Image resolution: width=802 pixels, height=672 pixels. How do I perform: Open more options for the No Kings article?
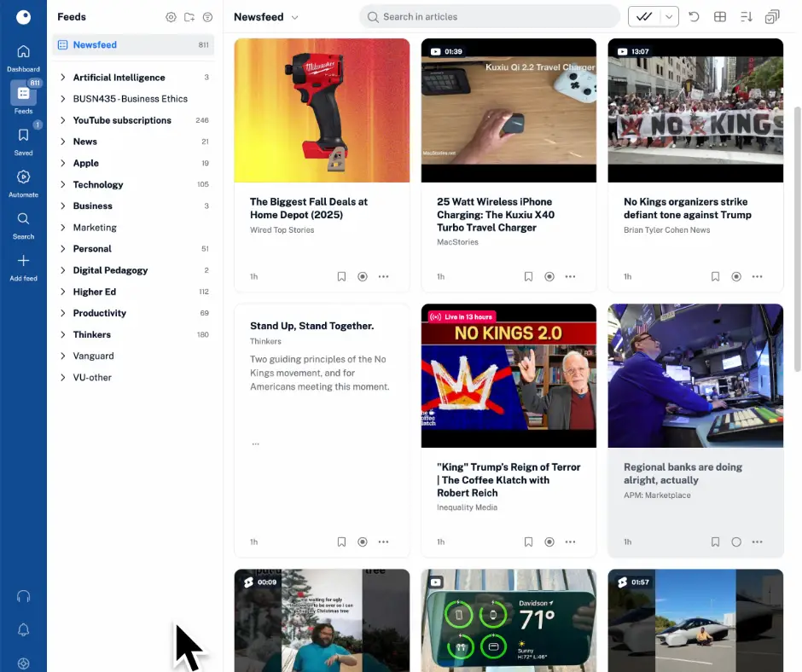click(x=758, y=276)
